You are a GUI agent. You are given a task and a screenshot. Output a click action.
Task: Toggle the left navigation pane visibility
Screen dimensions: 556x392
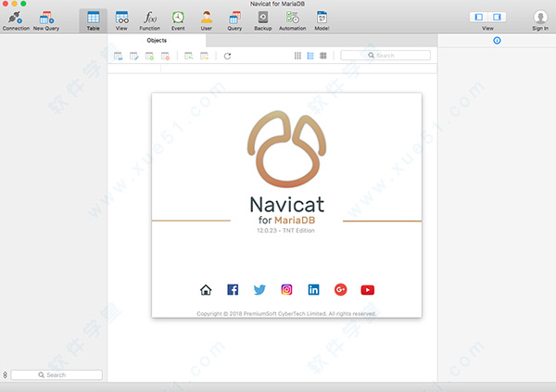tap(479, 17)
